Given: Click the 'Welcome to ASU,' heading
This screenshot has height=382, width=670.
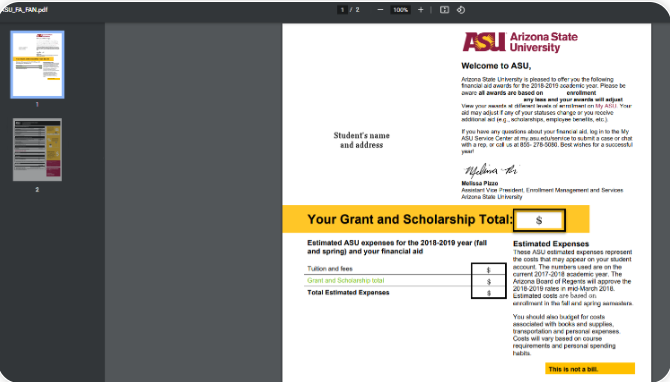Looking at the screenshot, I should 496,66.
